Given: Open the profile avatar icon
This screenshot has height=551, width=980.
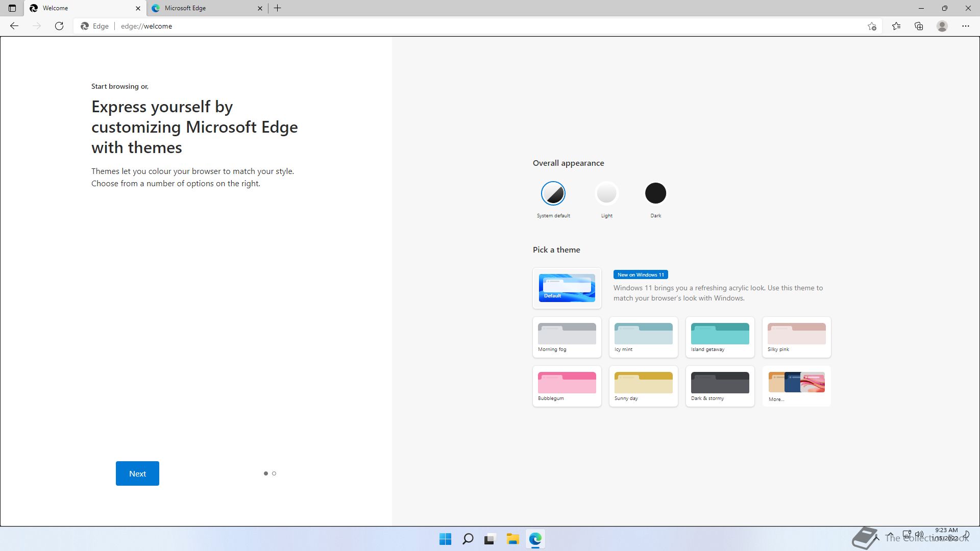Looking at the screenshot, I should point(942,26).
